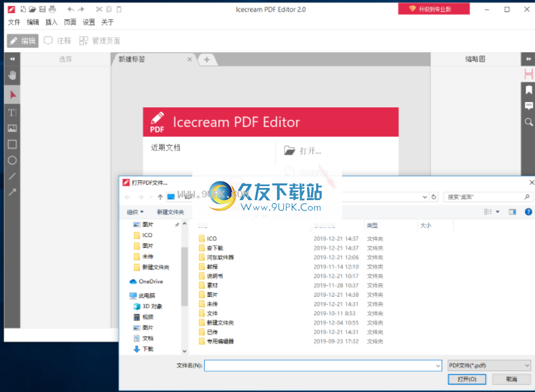This screenshot has width=535, height=392.
Task: Open the 组织 dropdown in the dialog
Action: tap(135, 212)
